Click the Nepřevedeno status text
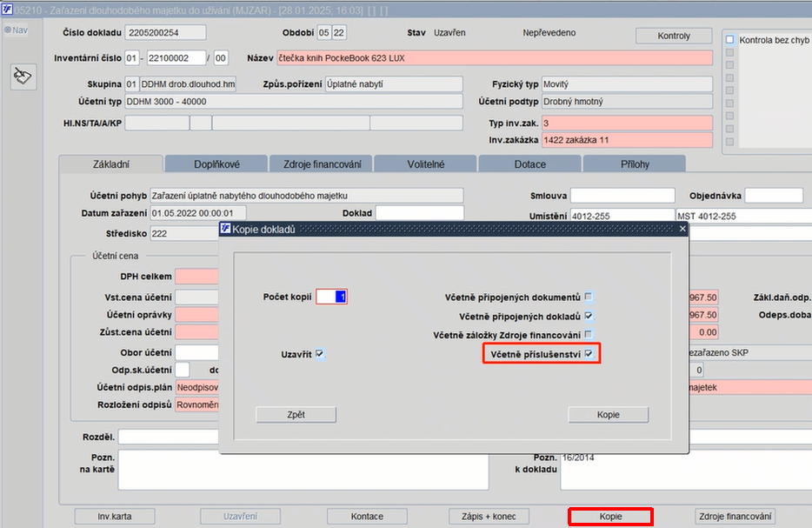Image resolution: width=812 pixels, height=528 pixels. point(549,33)
